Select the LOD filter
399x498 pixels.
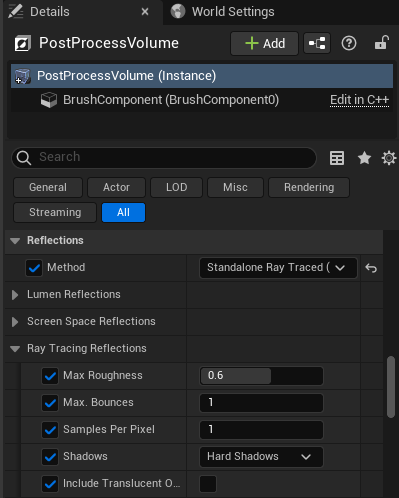coord(176,187)
